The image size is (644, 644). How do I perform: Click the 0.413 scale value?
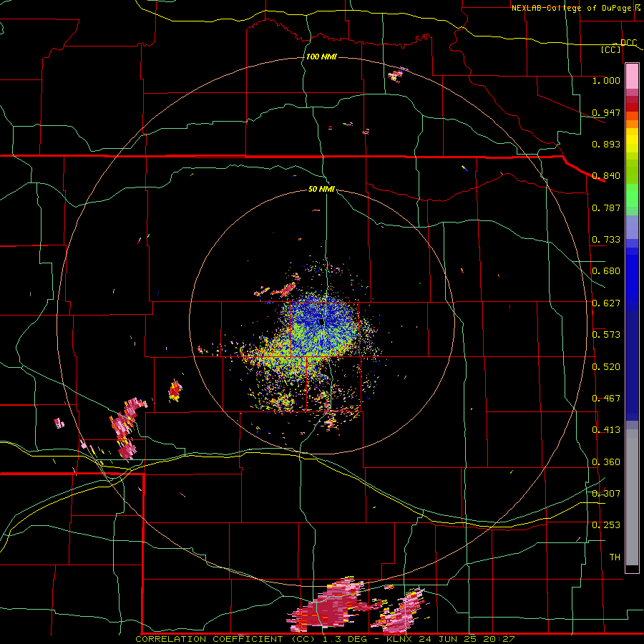(606, 430)
